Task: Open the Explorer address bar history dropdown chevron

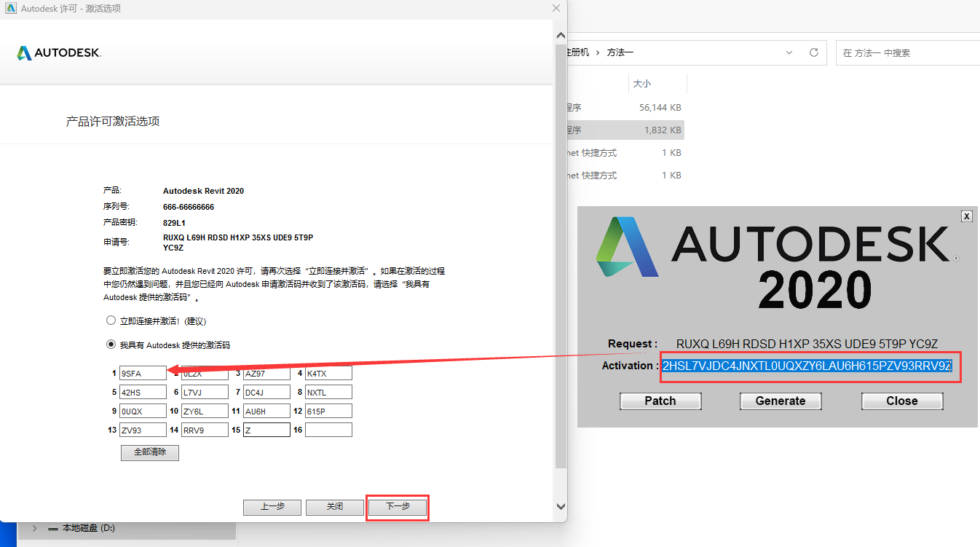Action: tap(789, 52)
